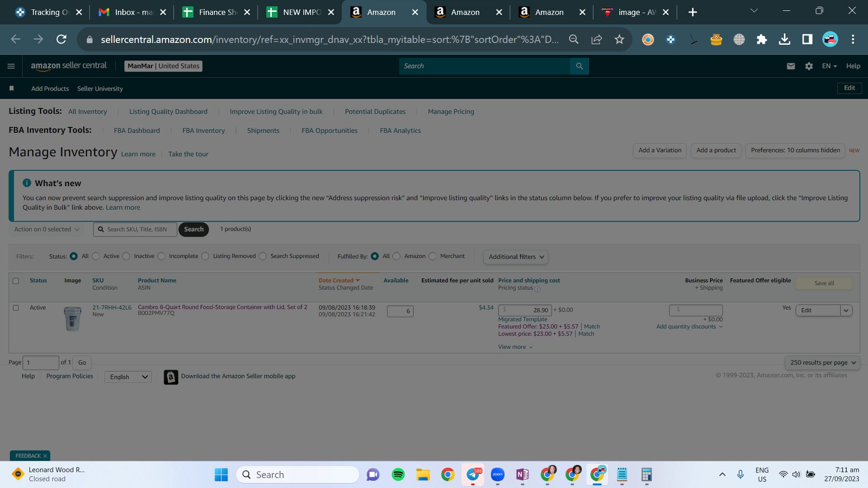This screenshot has height=488, width=868.
Task: Open the browser downloads icon
Action: click(x=785, y=39)
